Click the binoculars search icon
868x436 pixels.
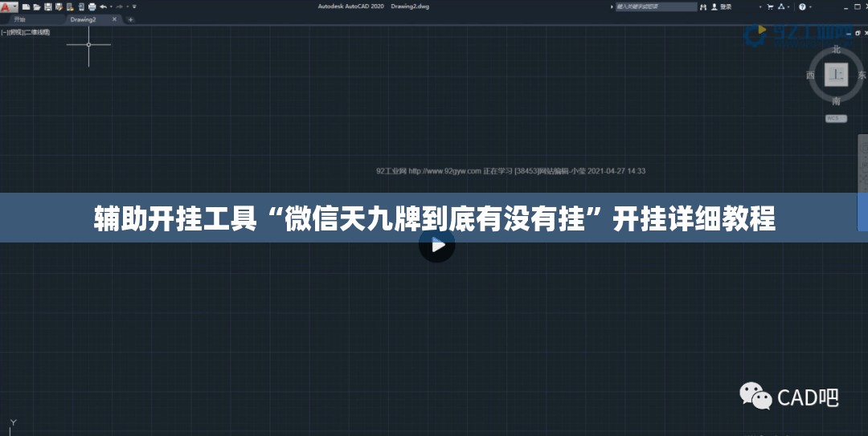[703, 6]
